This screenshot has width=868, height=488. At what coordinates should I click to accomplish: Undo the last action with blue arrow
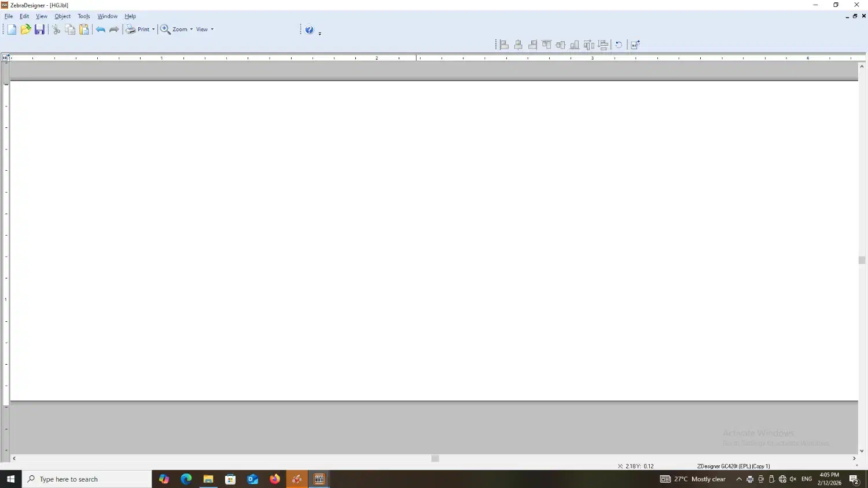[101, 30]
